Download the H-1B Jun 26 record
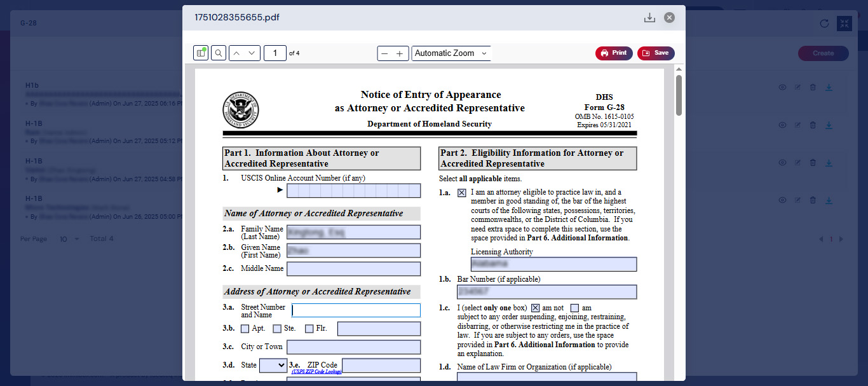Viewport: 868px width, 386px height. click(829, 200)
